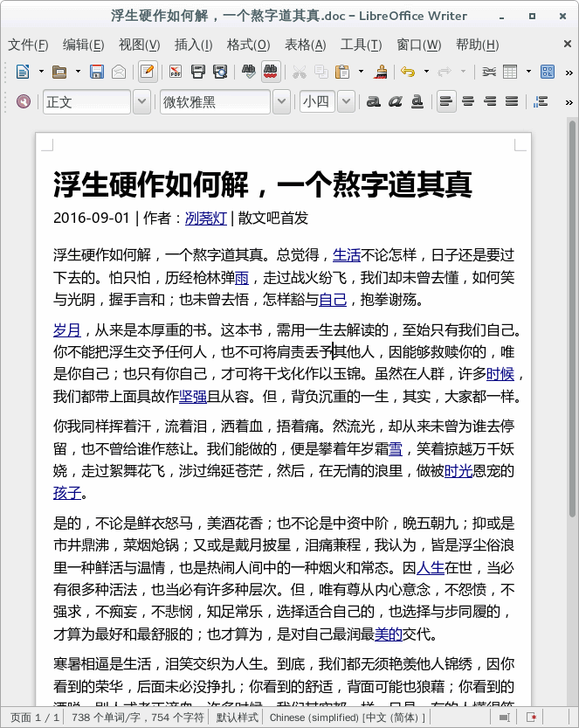Click the Copy icon
This screenshot has width=579, height=728.
coord(321,72)
